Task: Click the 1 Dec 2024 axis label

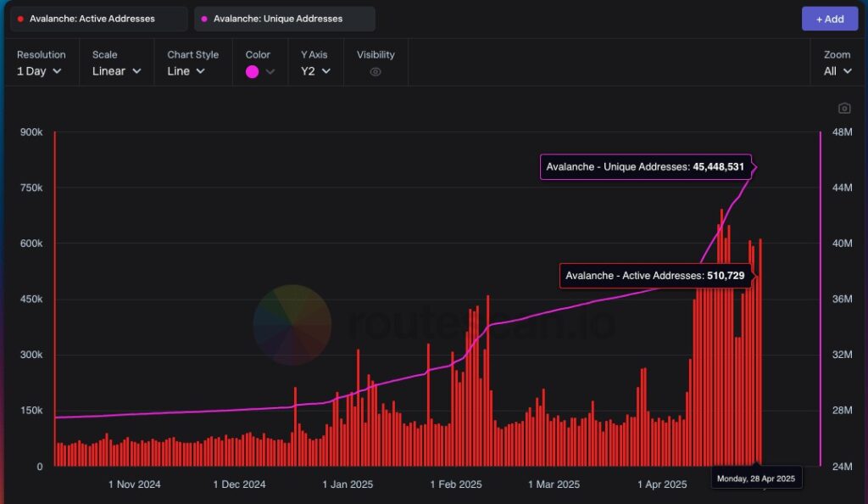Action: tap(239, 484)
